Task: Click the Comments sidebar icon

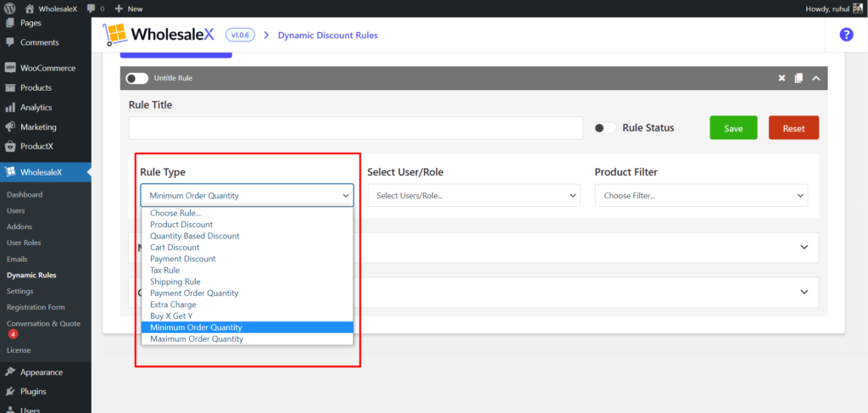Action: tap(10, 42)
